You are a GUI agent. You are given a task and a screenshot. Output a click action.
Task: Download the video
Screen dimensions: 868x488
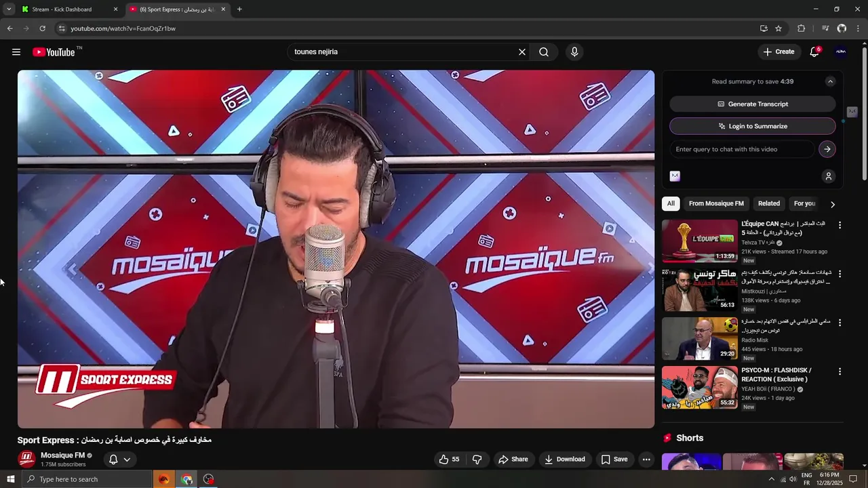pyautogui.click(x=565, y=460)
